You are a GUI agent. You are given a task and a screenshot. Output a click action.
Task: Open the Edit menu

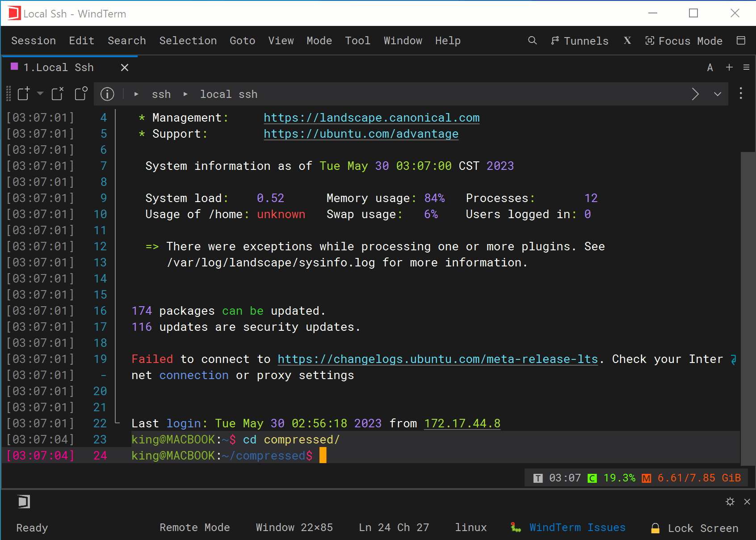(x=82, y=41)
